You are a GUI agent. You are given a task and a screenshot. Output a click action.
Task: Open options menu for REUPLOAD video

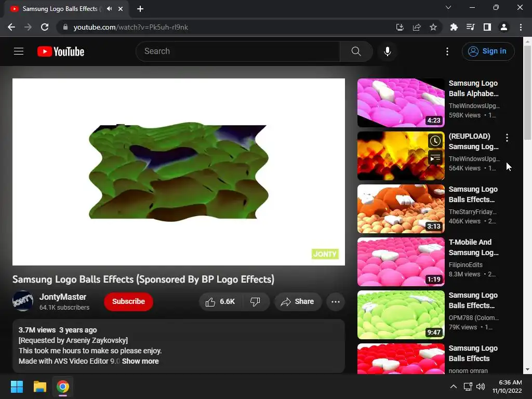507,137
